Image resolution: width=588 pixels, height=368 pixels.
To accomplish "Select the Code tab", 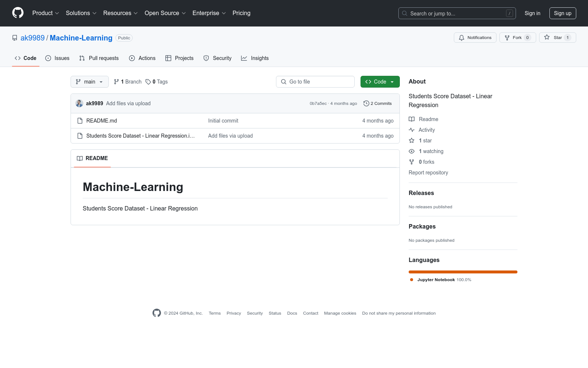I will pyautogui.click(x=26, y=58).
